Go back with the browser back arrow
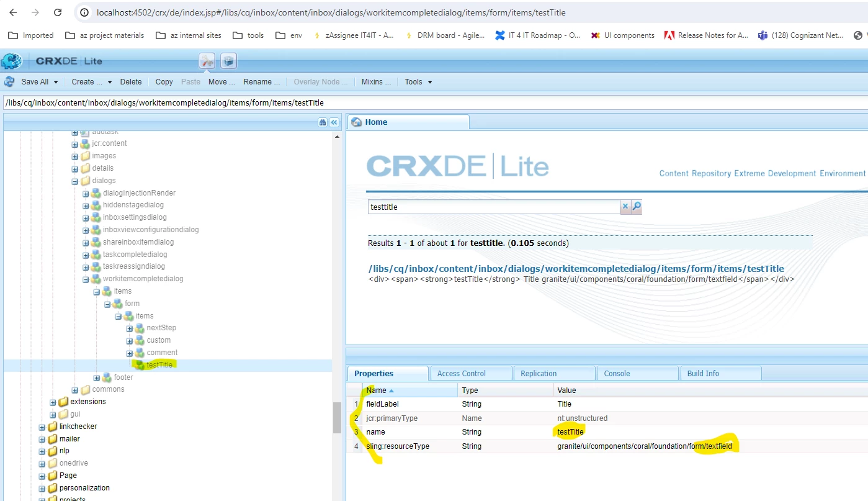Screen dimensions: 868x501 14,12
